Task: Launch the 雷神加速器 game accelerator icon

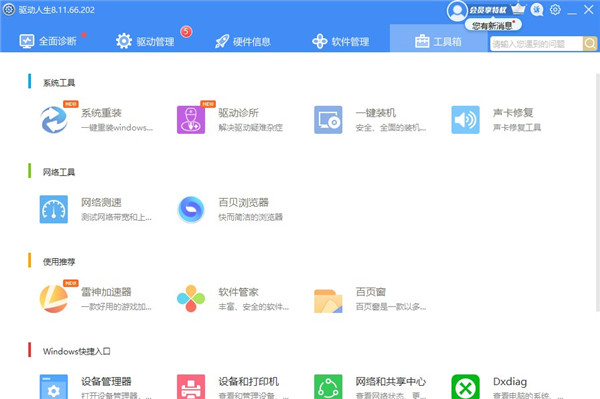Action: coord(54,299)
